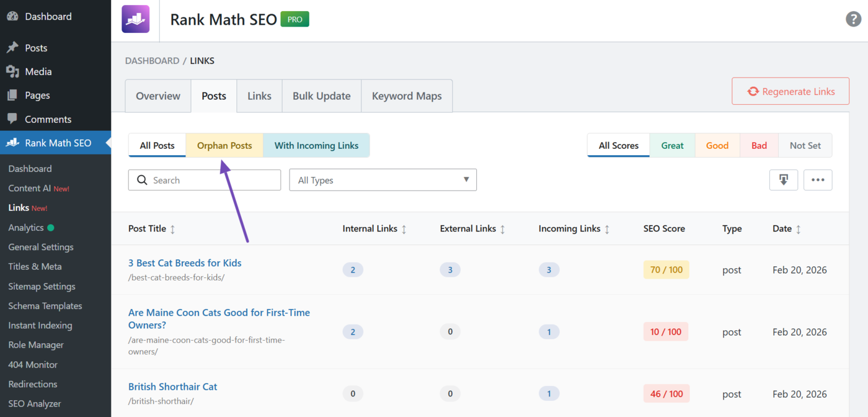Click the 70 / 100 SEO score badge

[666, 270]
